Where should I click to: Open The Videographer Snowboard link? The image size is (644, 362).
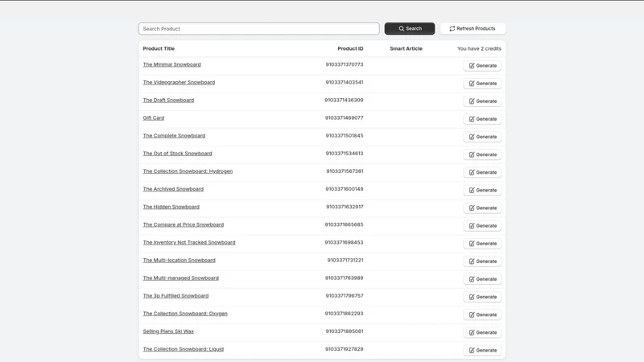coord(179,82)
